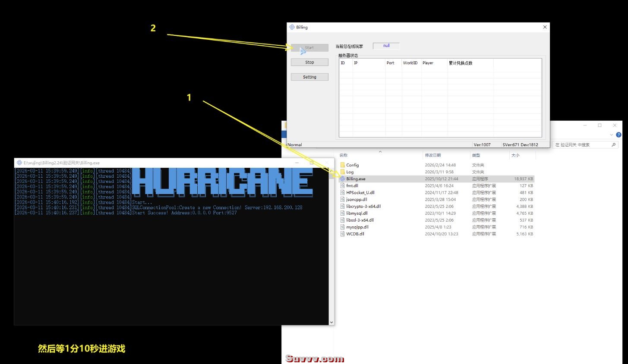Click the WorldID column header

(x=410, y=63)
